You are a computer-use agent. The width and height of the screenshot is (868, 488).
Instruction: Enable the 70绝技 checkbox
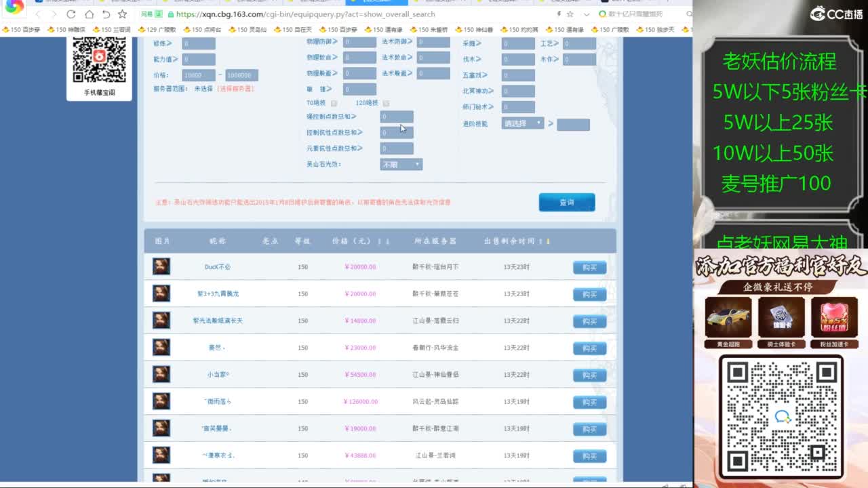[x=334, y=103]
